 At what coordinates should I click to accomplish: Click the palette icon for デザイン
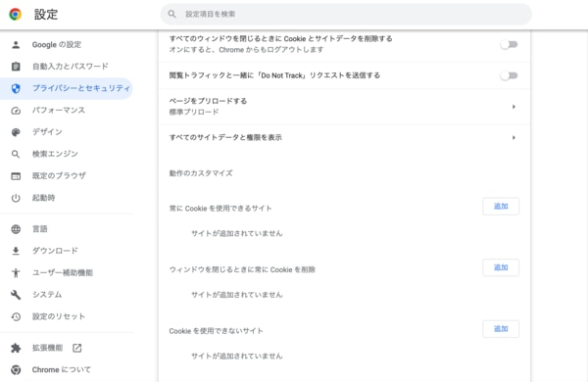coord(16,132)
